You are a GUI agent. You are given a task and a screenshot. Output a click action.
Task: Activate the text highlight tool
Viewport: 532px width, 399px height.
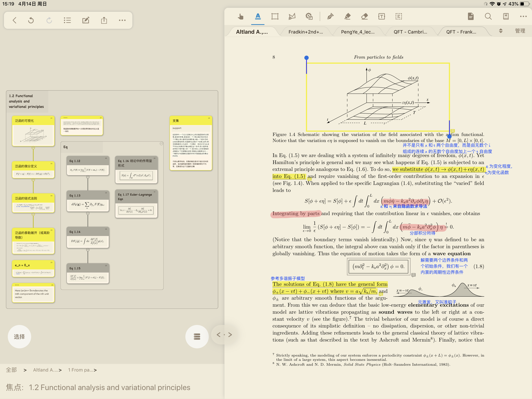coord(258,17)
